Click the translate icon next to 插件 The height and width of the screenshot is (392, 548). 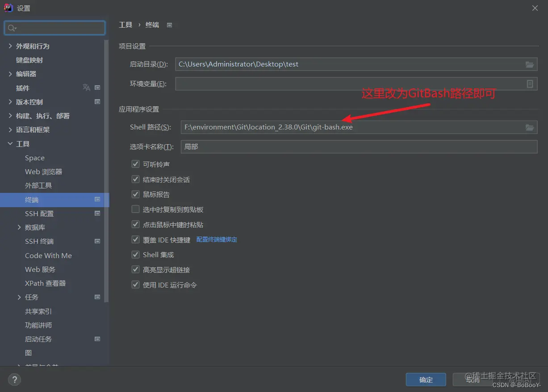pos(87,88)
